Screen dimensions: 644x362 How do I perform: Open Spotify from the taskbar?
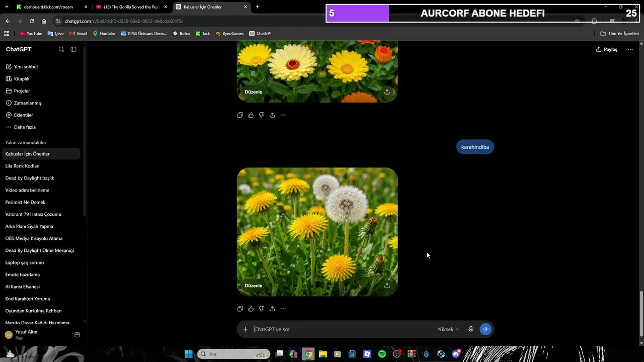[x=382, y=354]
